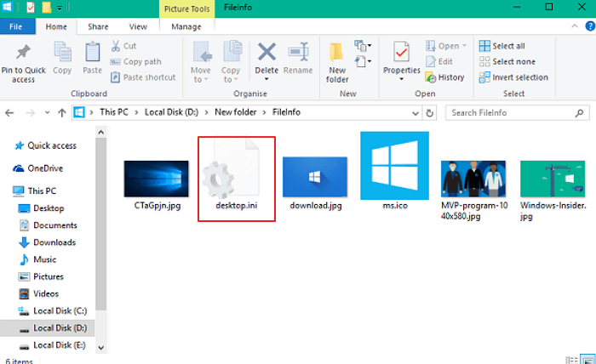Click Invert selection

[x=513, y=77]
